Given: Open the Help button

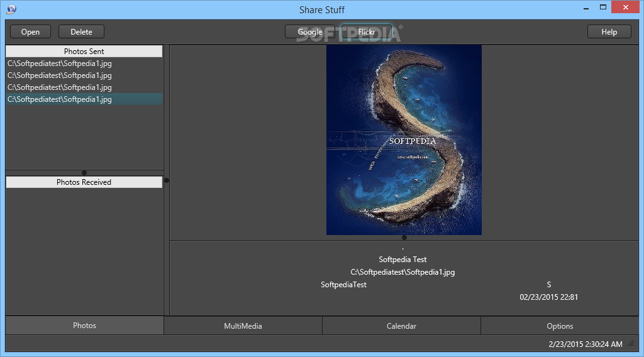Looking at the screenshot, I should pyautogui.click(x=609, y=31).
